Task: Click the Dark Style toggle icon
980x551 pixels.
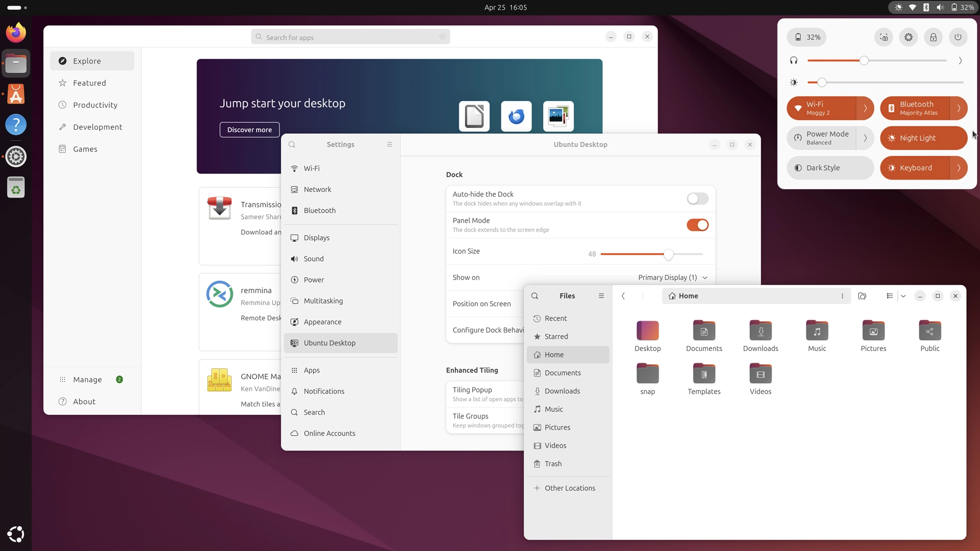Action: [798, 167]
